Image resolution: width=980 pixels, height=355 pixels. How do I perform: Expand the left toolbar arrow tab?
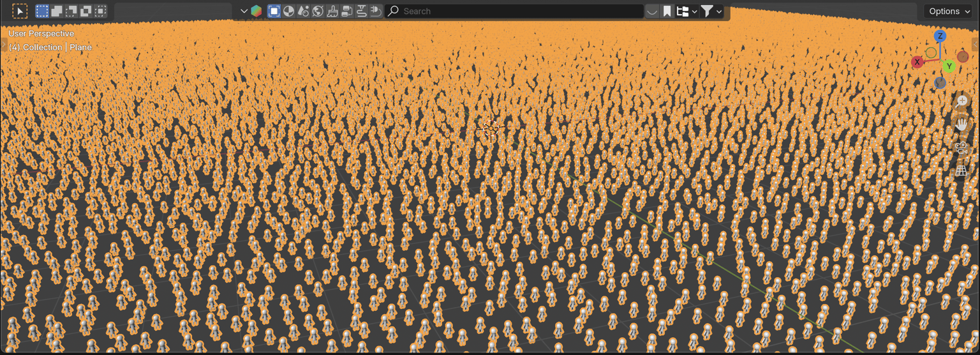point(3,45)
